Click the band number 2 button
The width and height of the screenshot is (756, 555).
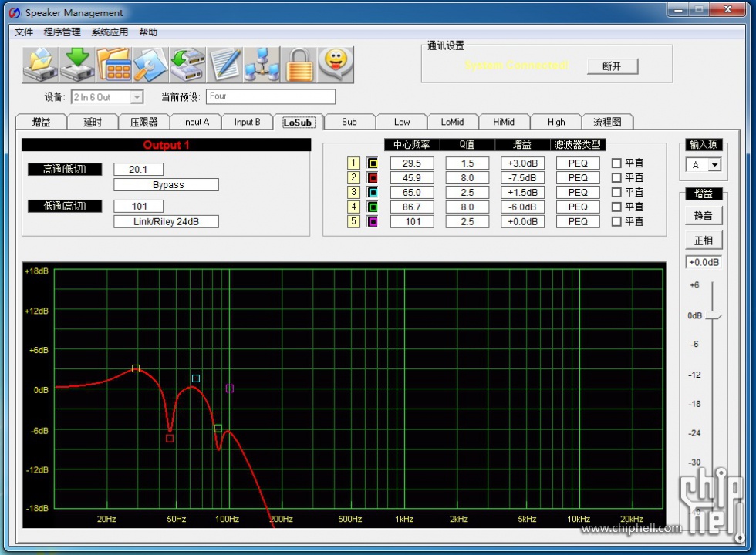point(353,178)
